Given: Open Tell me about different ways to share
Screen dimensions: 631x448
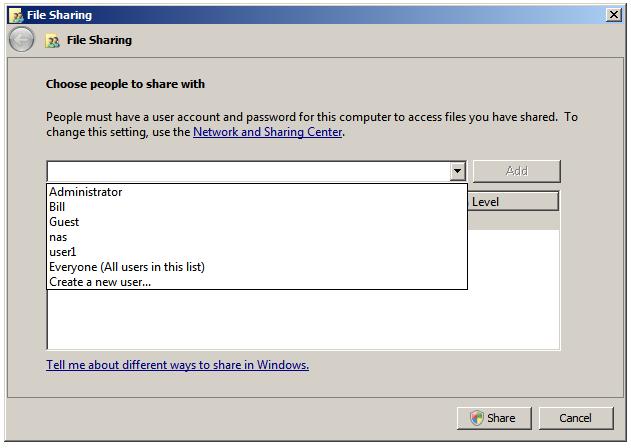Looking at the screenshot, I should [x=177, y=365].
